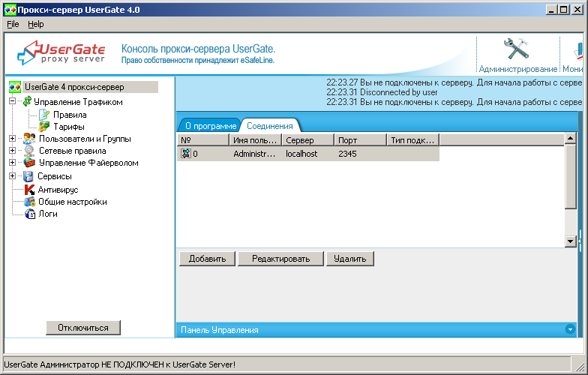The image size is (588, 375).
Task: Click the connection row icon numbered 0
Action: (186, 154)
